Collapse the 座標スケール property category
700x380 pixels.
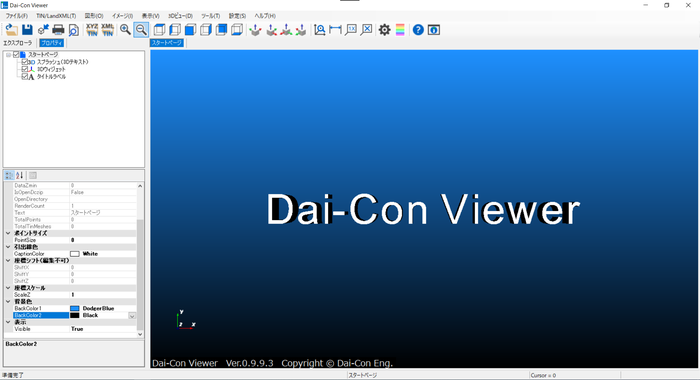click(8, 288)
